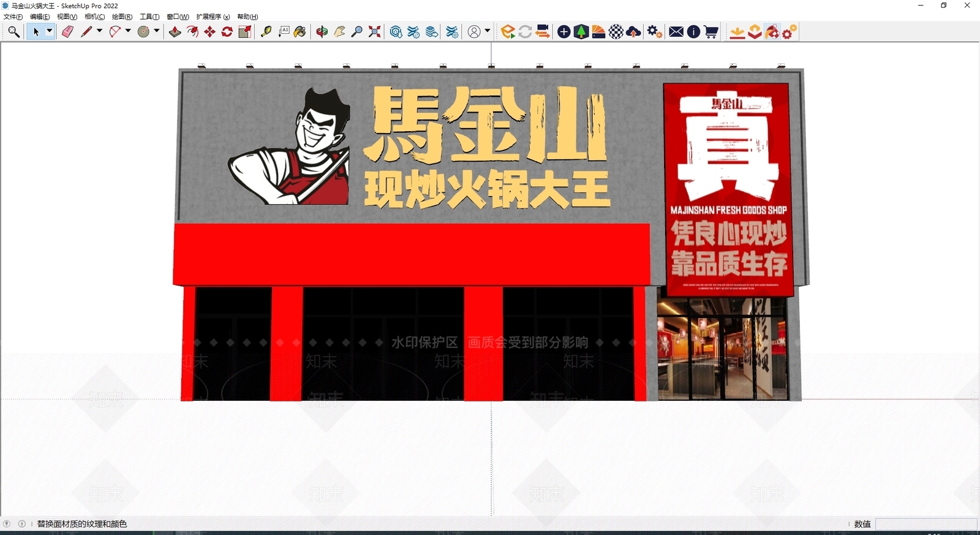Select the Pan hand tool
980x535 pixels.
[x=339, y=32]
